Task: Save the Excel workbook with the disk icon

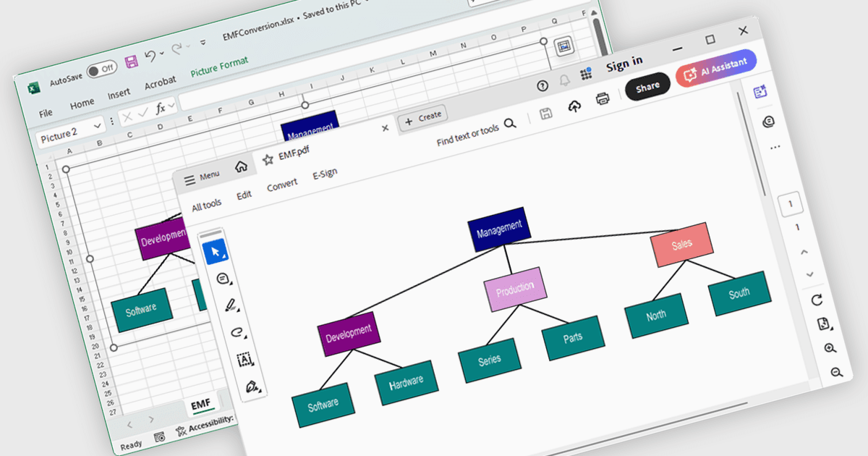Action: pyautogui.click(x=131, y=61)
